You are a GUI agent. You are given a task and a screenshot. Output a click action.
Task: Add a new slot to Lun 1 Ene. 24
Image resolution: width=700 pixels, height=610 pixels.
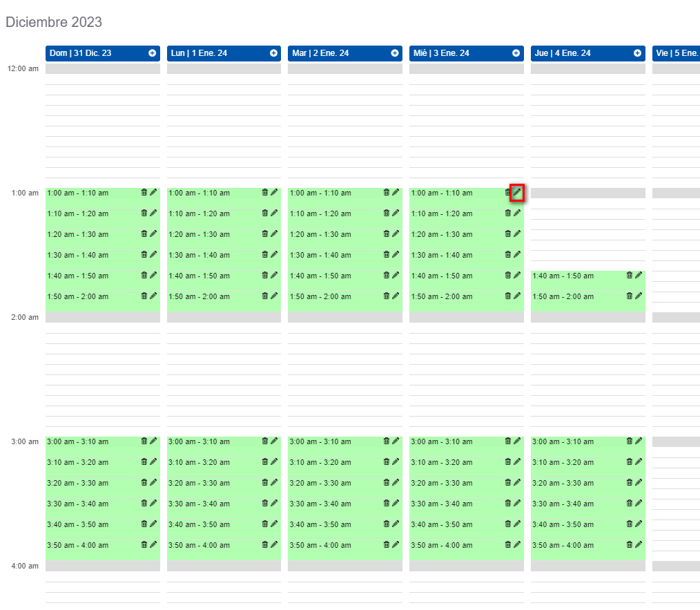[x=273, y=53]
